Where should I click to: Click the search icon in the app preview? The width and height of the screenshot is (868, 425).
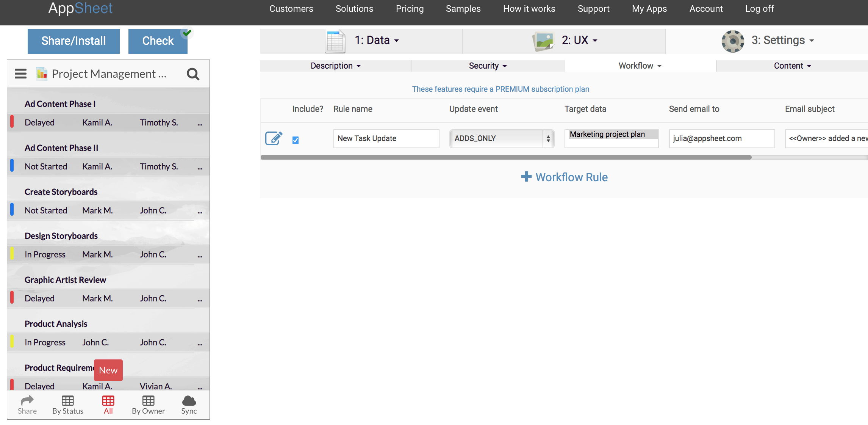(x=193, y=74)
